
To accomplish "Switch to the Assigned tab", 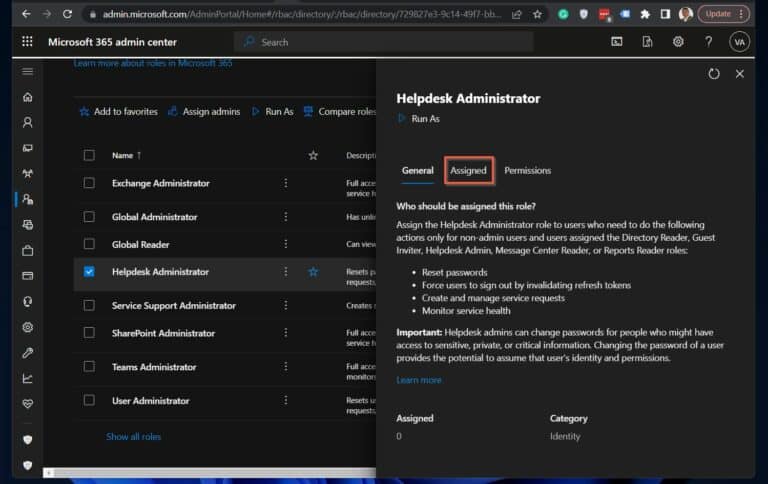I will [469, 170].
